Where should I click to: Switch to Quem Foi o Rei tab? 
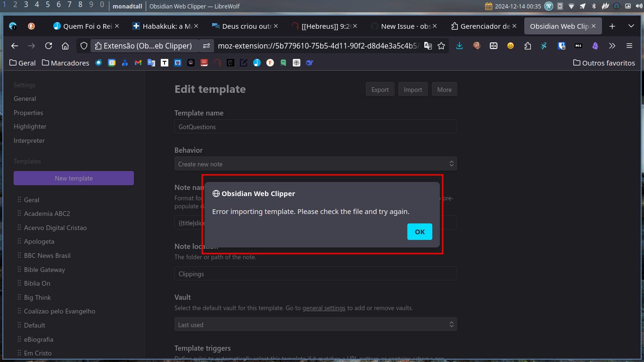86,26
